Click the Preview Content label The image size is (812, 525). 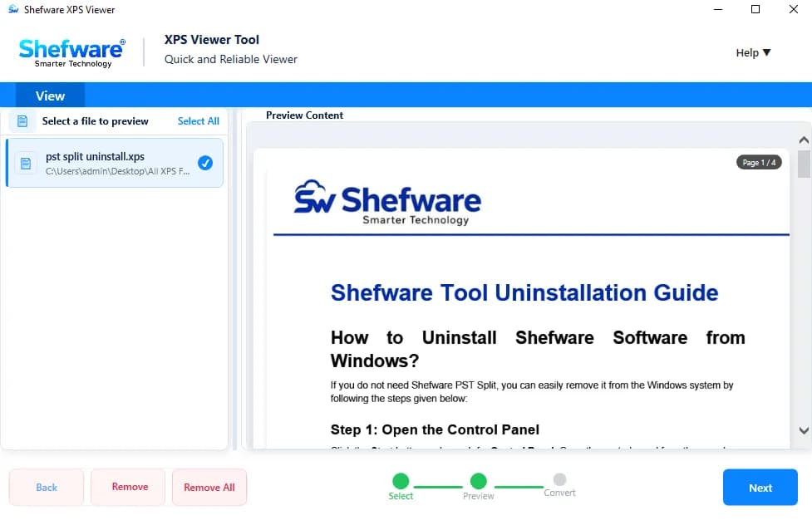click(304, 115)
